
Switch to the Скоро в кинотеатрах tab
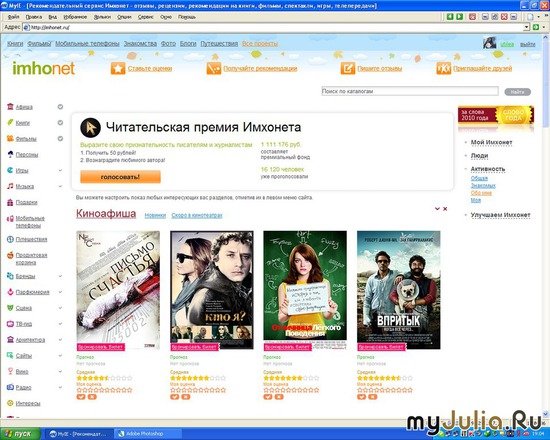click(x=197, y=215)
